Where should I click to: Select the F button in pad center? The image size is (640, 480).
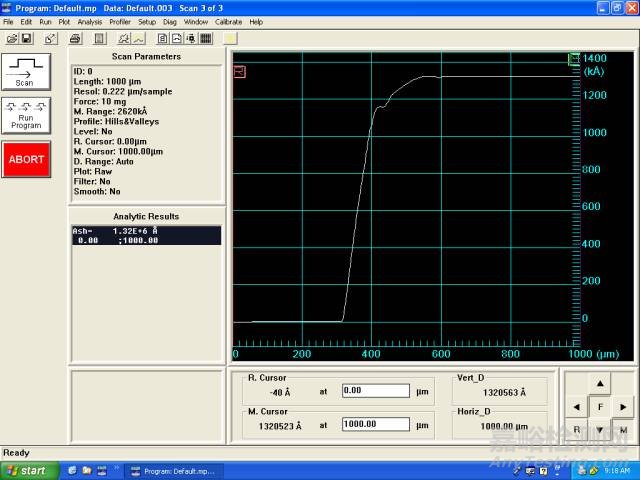[x=600, y=408]
